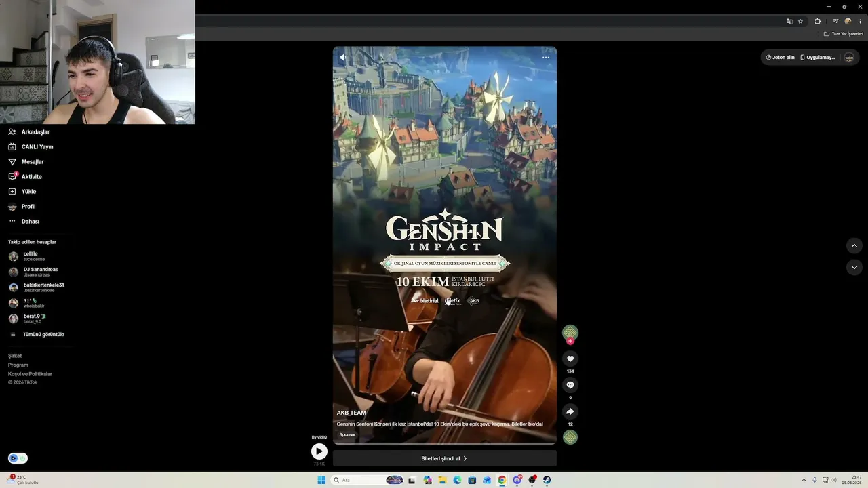This screenshot has width=868, height=488.
Task: Open the TikTok profile avatar menu
Action: pyautogui.click(x=849, y=58)
